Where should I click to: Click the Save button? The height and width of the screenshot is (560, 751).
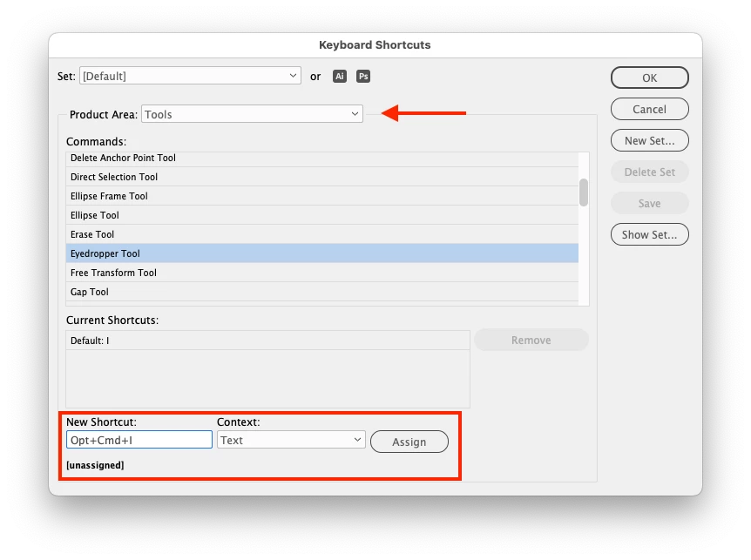click(x=649, y=204)
